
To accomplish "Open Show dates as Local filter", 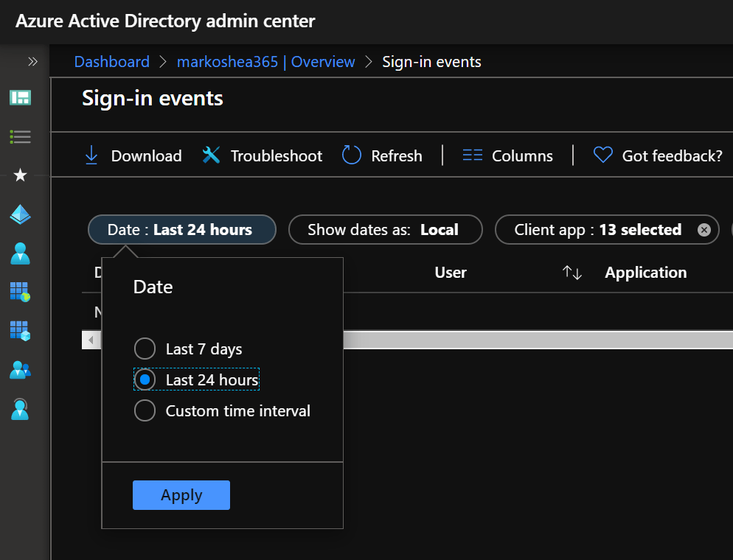I will [x=384, y=230].
